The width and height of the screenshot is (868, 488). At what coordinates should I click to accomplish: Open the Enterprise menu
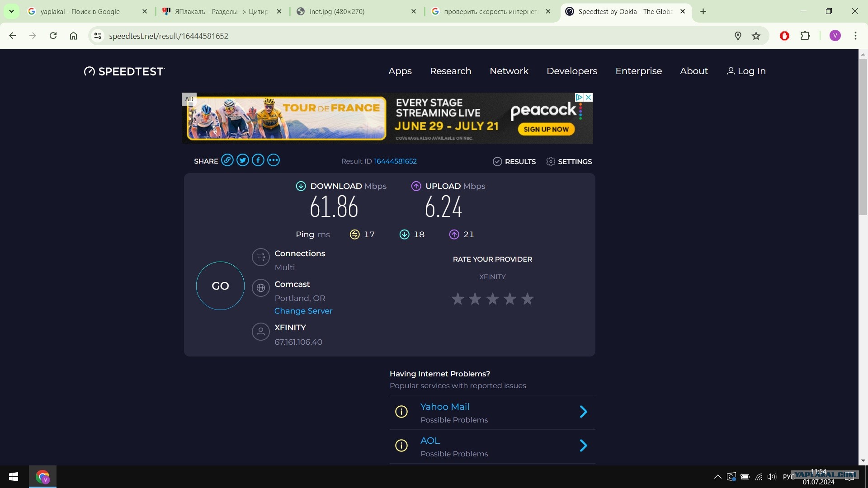coord(639,71)
